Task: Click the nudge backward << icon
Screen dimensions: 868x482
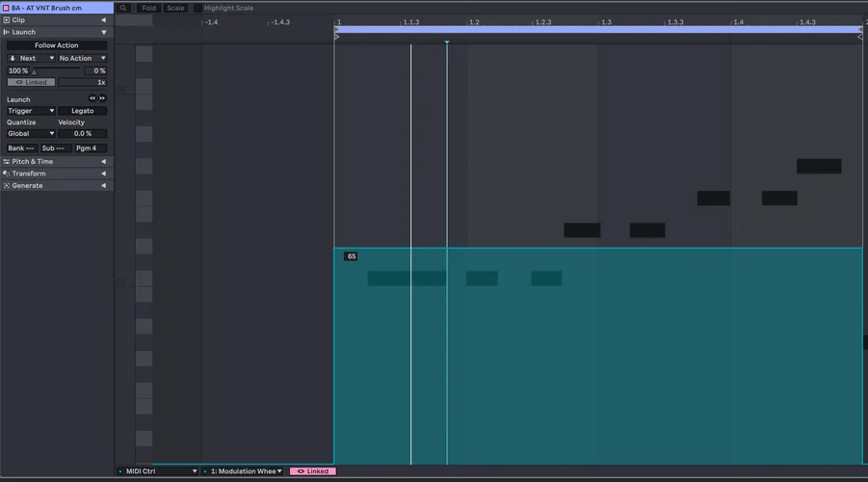Action: 92,98
